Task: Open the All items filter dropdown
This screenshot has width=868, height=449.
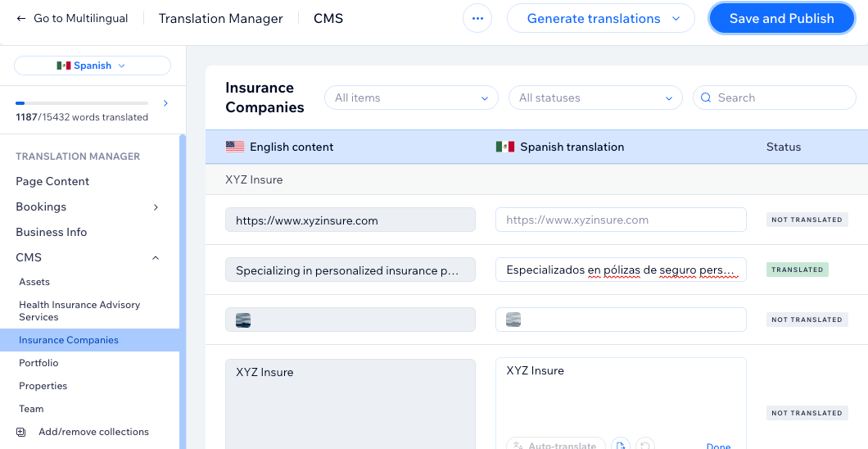Action: click(411, 98)
